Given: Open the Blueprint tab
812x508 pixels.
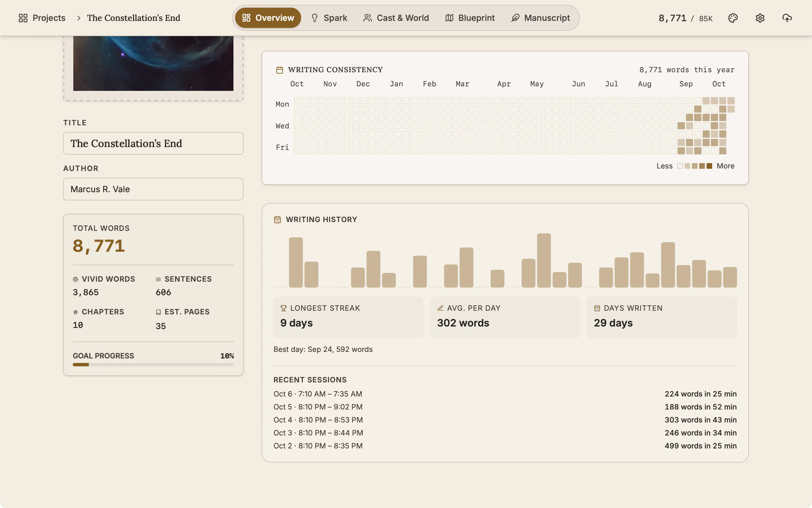Looking at the screenshot, I should click(470, 18).
